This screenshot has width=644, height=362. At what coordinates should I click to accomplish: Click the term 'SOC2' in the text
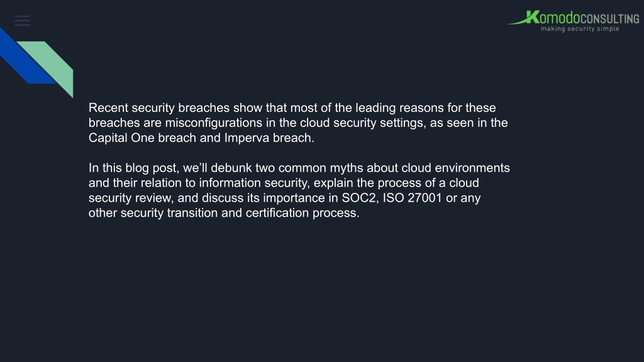point(358,198)
